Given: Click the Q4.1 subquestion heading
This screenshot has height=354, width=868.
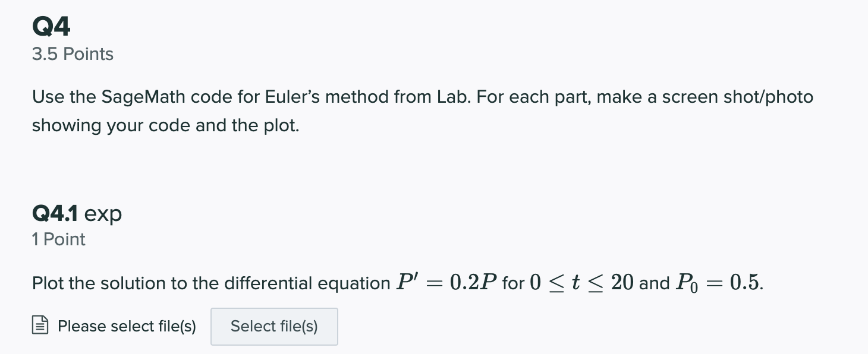Looking at the screenshot, I should pyautogui.click(x=56, y=213).
